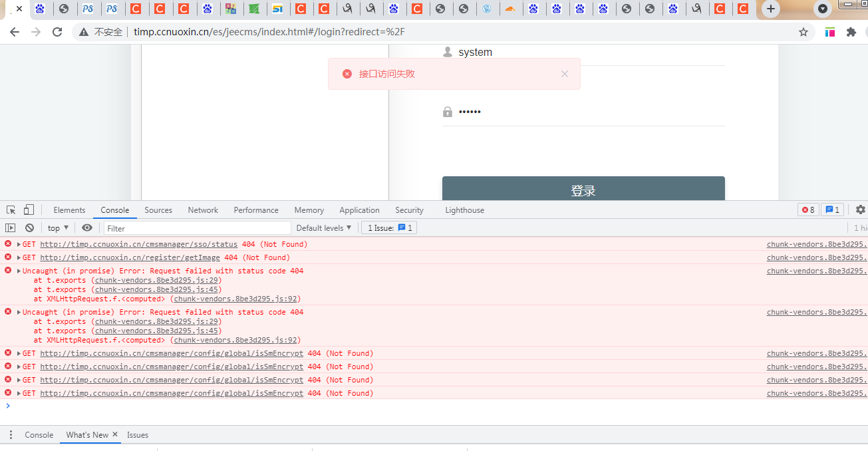Expand the first Uncaught (in promise) error
Screen dimensions: 868x451
coord(19,271)
